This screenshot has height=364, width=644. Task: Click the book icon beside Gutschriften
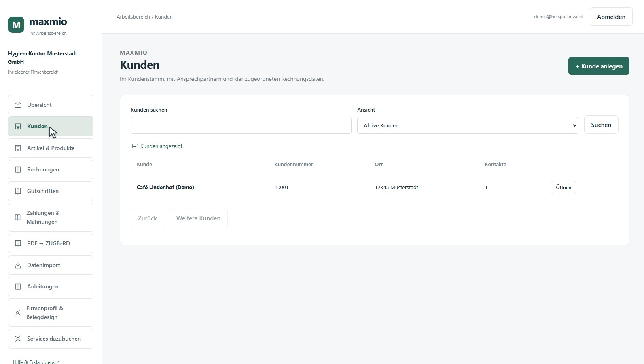[18, 191]
